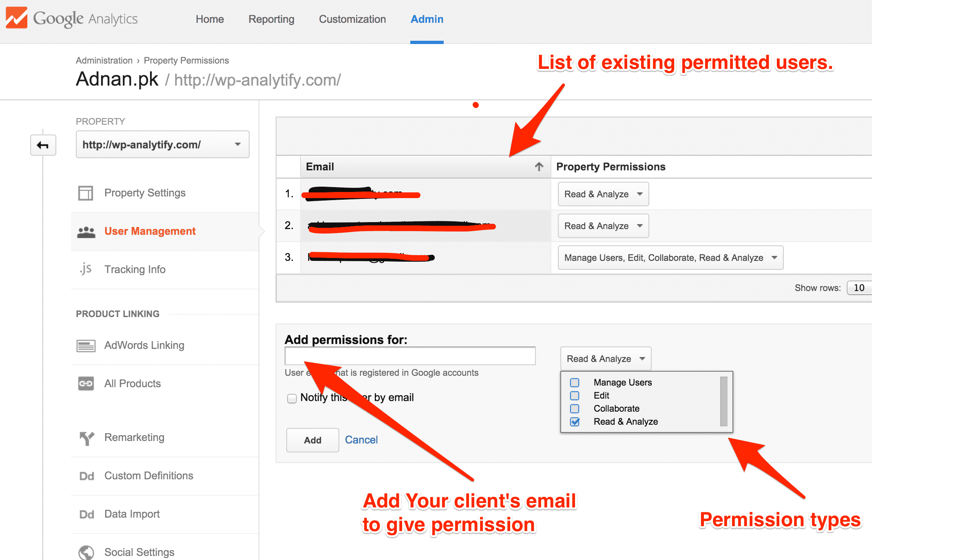Image resolution: width=960 pixels, height=560 pixels.
Task: Click the Google Analytics logo icon
Action: [16, 18]
